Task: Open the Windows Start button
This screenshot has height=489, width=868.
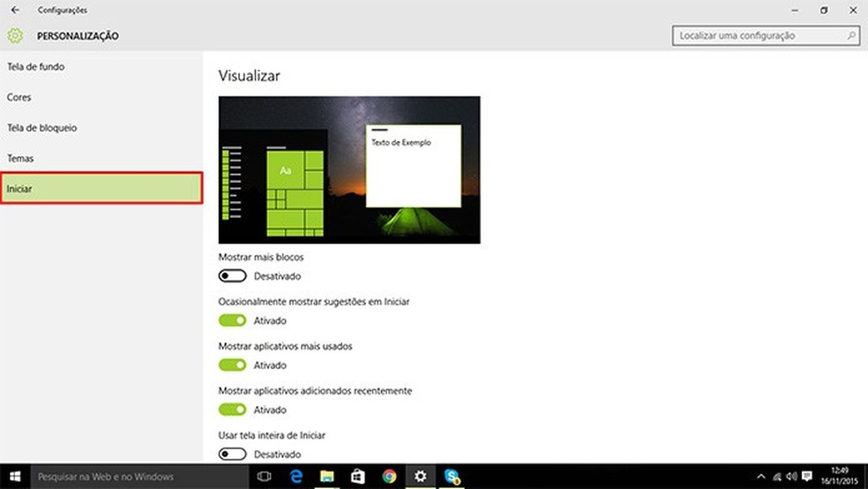Action: click(15, 477)
